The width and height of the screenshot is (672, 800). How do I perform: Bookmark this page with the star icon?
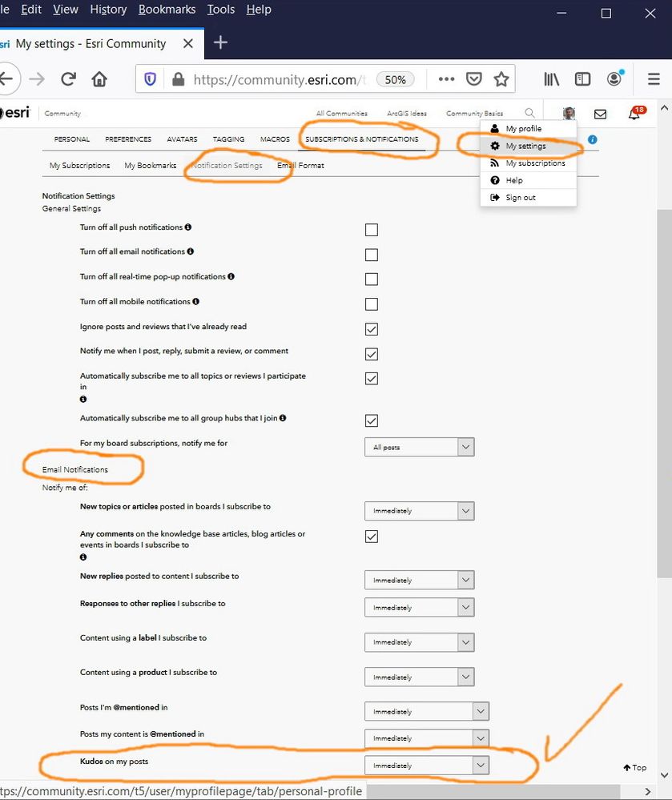pyautogui.click(x=501, y=79)
